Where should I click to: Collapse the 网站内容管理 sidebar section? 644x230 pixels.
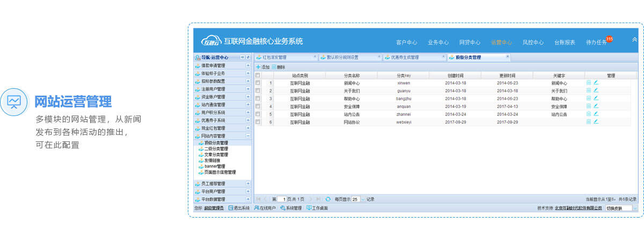pos(248,136)
